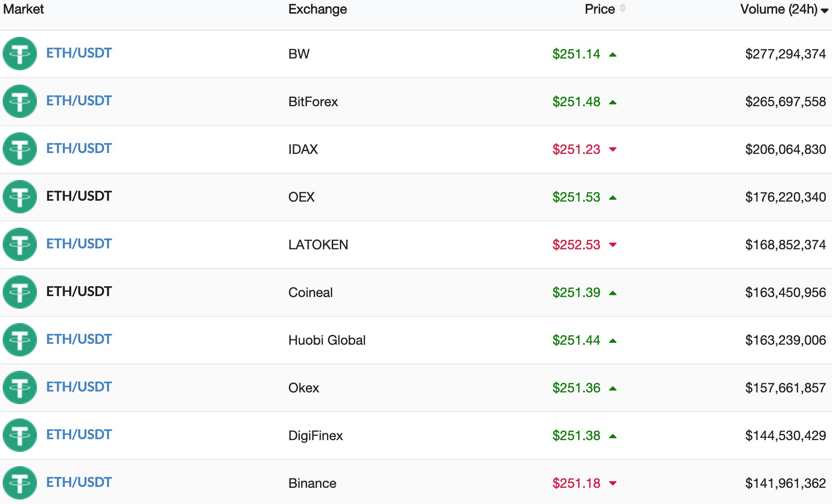Click the Tether icon in the Coineal row
This screenshot has height=504, width=832.
pyautogui.click(x=20, y=292)
